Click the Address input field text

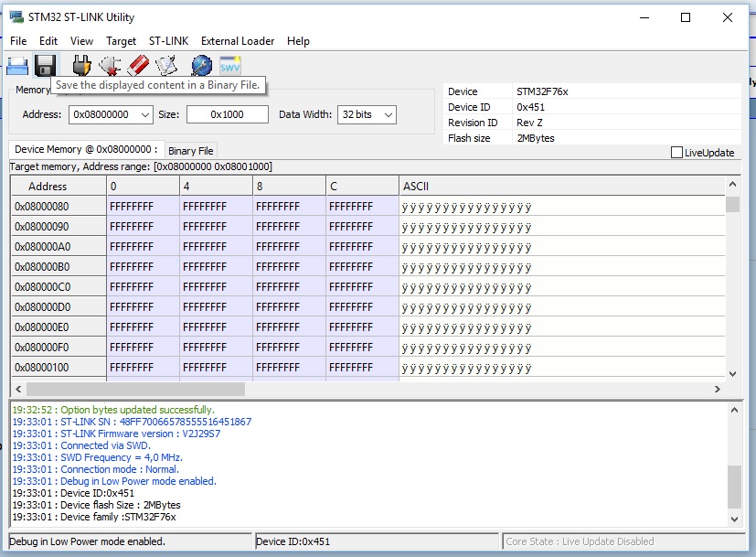pos(101,114)
